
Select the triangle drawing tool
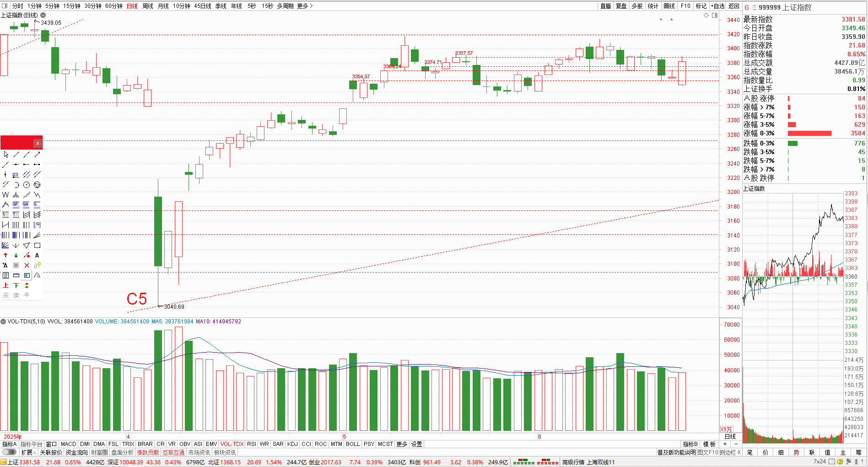click(x=27, y=245)
